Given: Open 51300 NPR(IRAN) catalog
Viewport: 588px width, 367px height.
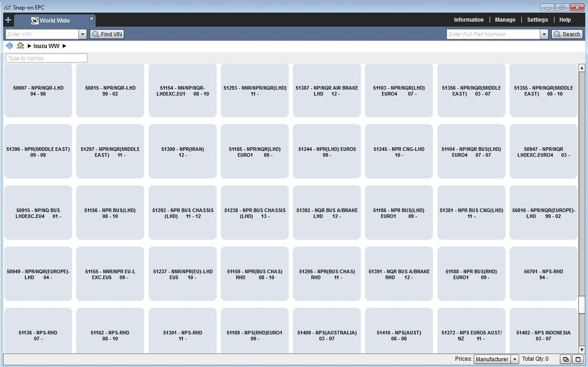Looking at the screenshot, I should pyautogui.click(x=183, y=152).
